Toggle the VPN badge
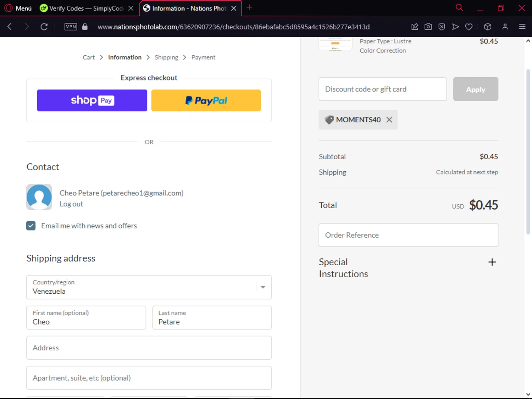The width and height of the screenshot is (532, 399). tap(71, 27)
